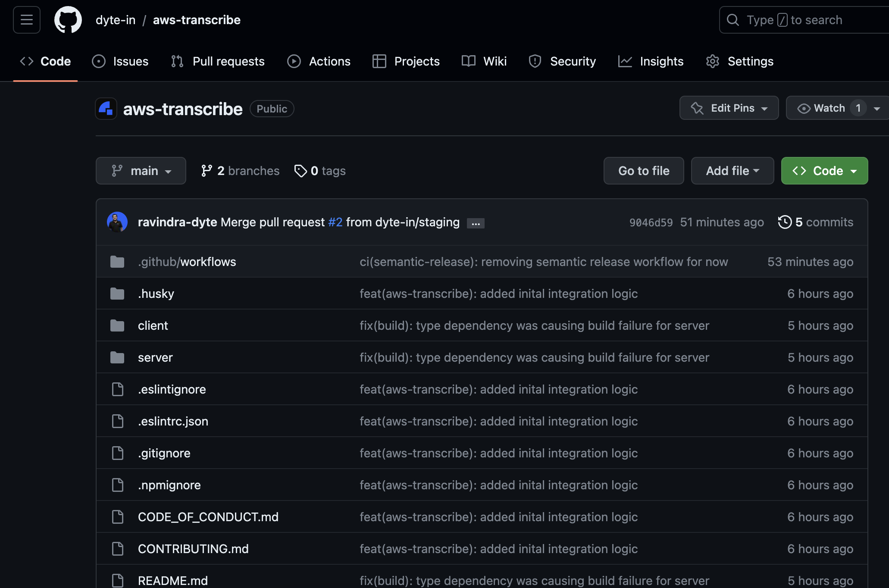Click ravindra-dyte's avatar
Image resolution: width=889 pixels, height=588 pixels.
point(117,222)
